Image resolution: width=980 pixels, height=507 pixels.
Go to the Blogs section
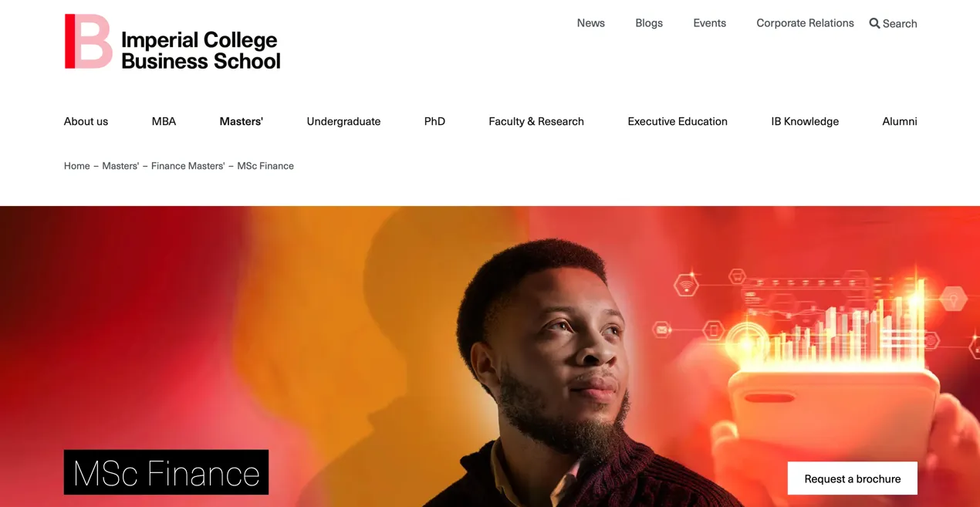(649, 23)
